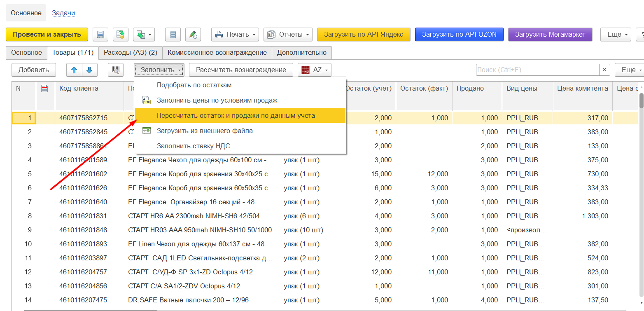Screen dimensions: 644x311
Task: Click the Поиск (Ctrl+F) search field
Action: click(537, 70)
